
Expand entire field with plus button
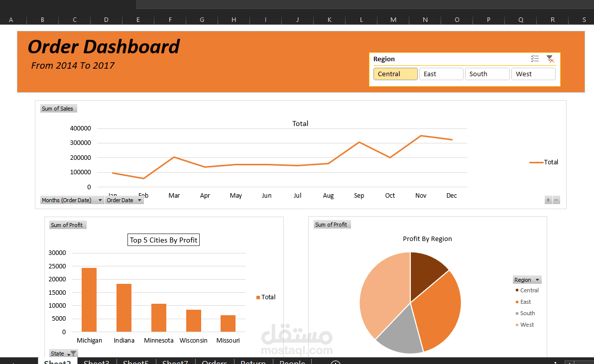click(x=548, y=200)
